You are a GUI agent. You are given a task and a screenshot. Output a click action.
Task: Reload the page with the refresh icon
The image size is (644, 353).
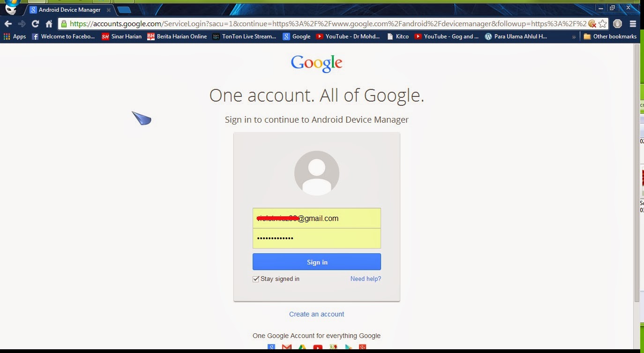click(x=35, y=24)
